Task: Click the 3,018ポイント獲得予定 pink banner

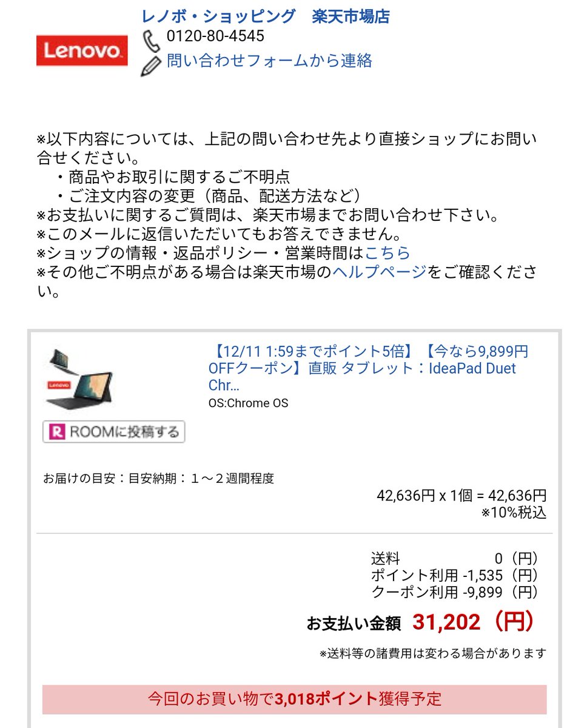Action: tap(294, 699)
